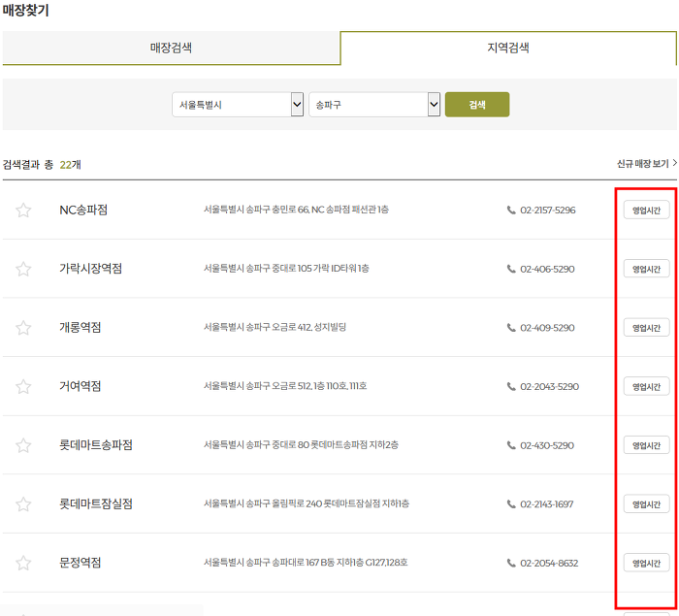
Task: Click the store name 롯데마트잠실점
Action: [96, 503]
